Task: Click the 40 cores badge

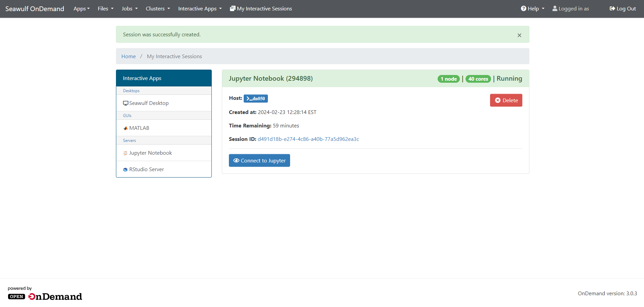Action: [478, 79]
